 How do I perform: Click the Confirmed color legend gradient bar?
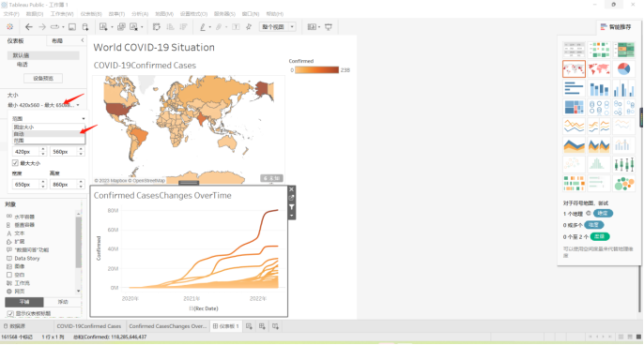coord(316,70)
